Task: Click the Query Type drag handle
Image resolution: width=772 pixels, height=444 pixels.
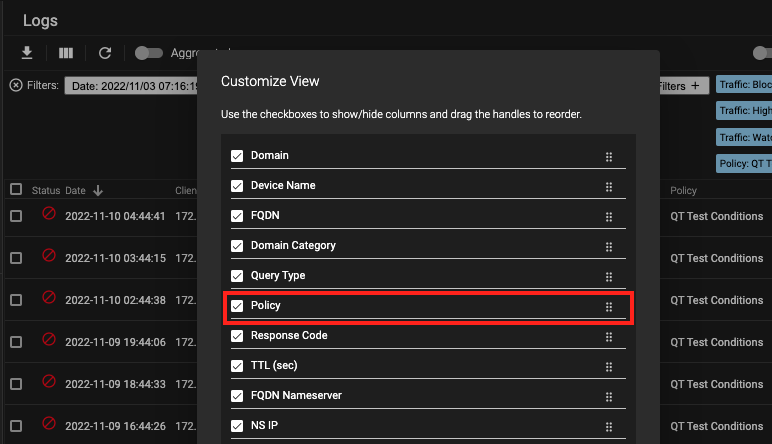Action: tap(608, 276)
